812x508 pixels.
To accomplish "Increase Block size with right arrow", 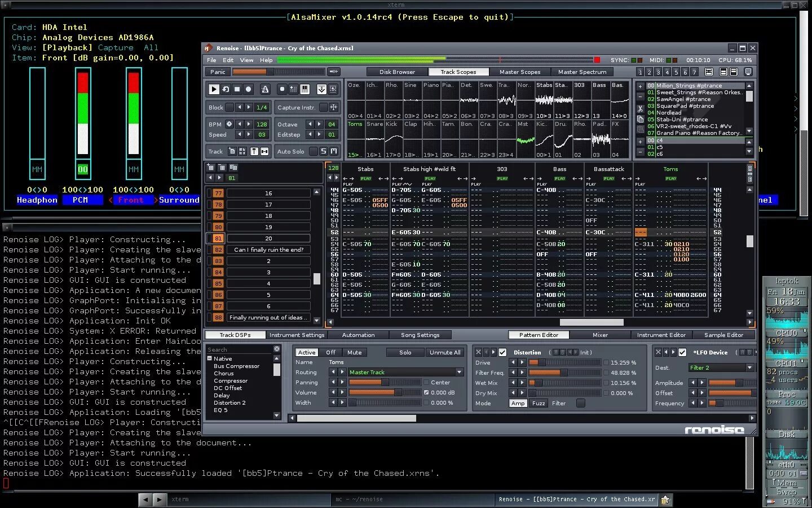I will coord(249,107).
